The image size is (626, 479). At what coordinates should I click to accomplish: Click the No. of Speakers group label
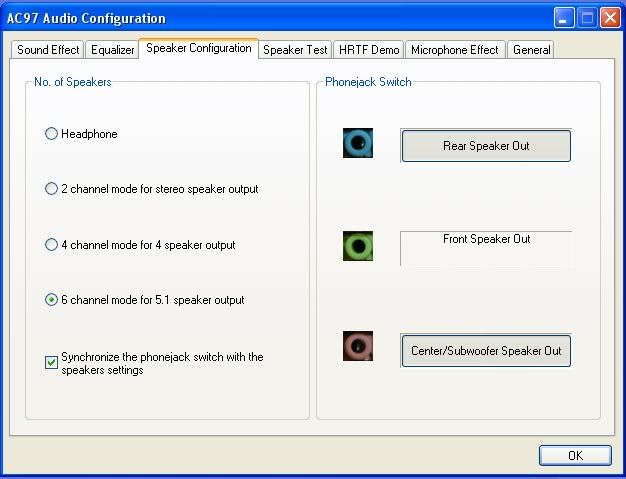[x=73, y=82]
